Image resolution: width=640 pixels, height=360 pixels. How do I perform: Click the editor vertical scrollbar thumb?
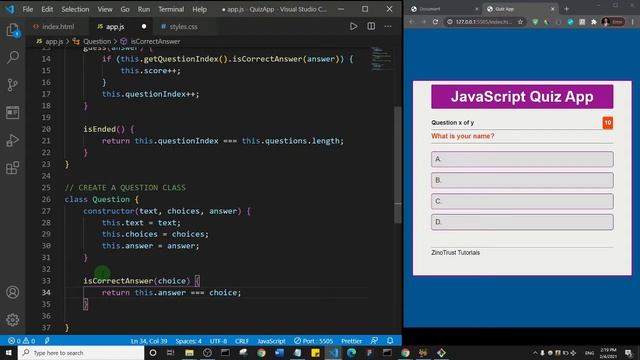[x=398, y=165]
